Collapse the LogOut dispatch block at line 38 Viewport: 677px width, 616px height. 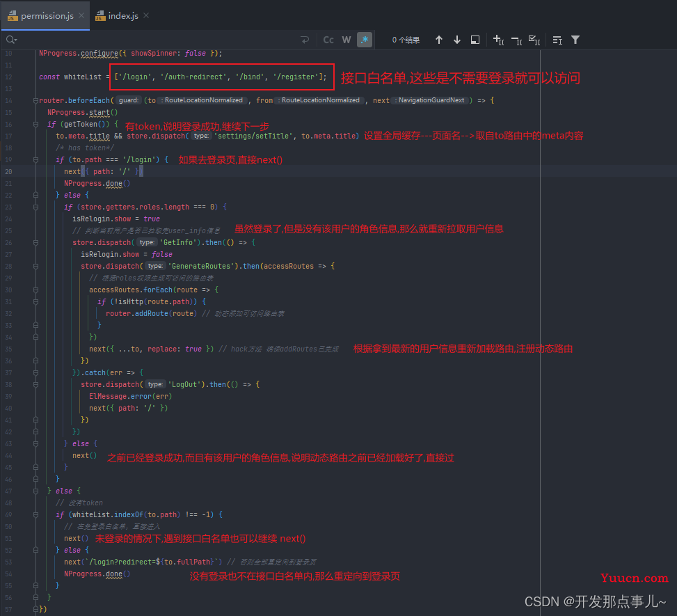(36, 384)
